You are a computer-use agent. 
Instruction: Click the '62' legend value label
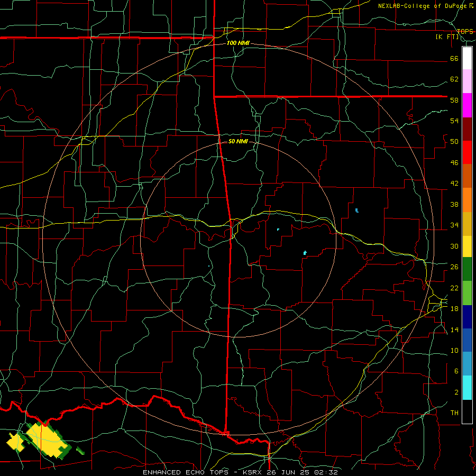[454, 79]
